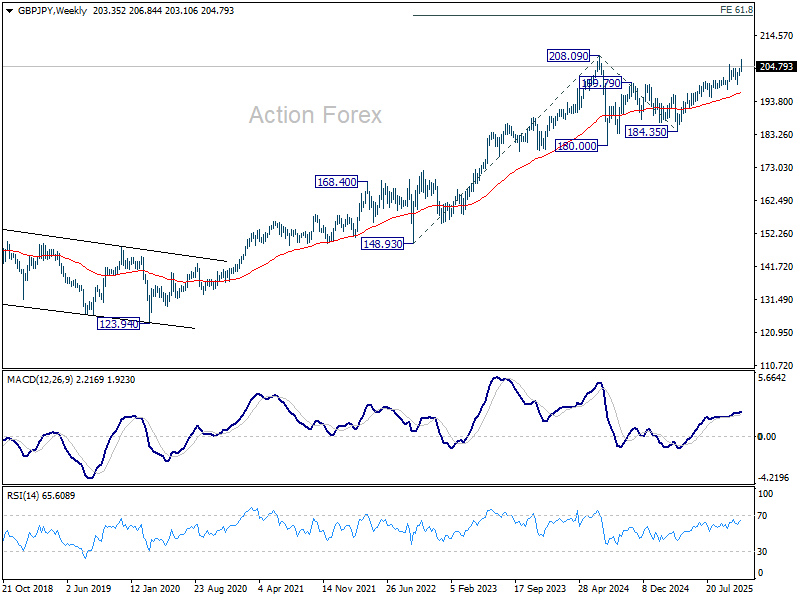Viewport: 800px width, 600px height.
Task: Select the 123.940 low price label
Action: point(119,323)
